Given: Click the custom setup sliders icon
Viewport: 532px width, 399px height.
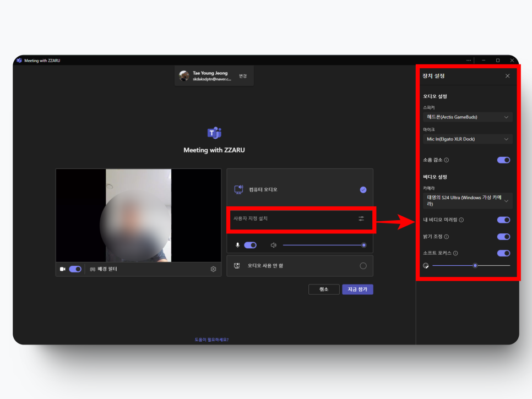Looking at the screenshot, I should [361, 218].
